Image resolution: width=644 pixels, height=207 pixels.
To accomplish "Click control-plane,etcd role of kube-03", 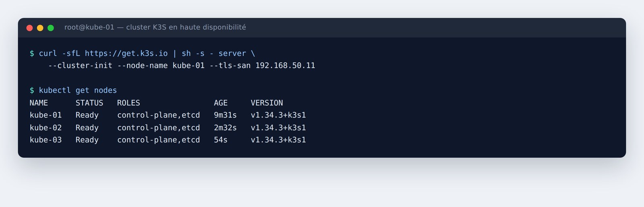I will (159, 140).
